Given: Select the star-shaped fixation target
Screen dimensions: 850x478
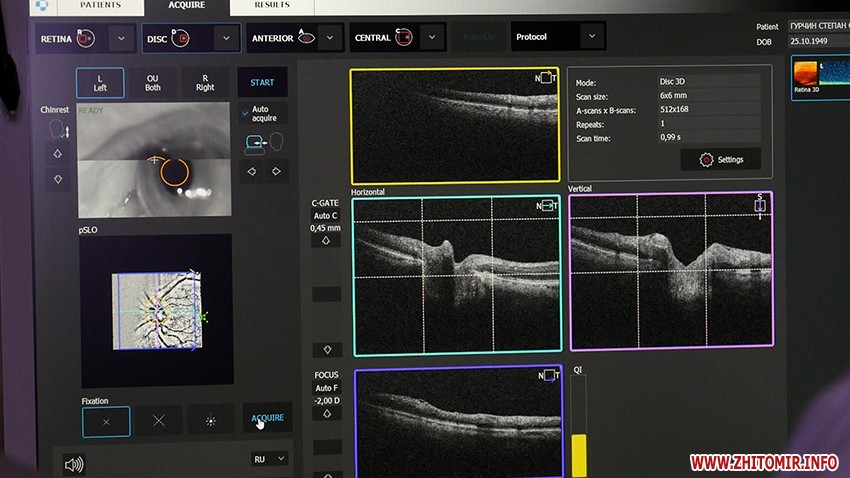Looking at the screenshot, I should (x=210, y=422).
